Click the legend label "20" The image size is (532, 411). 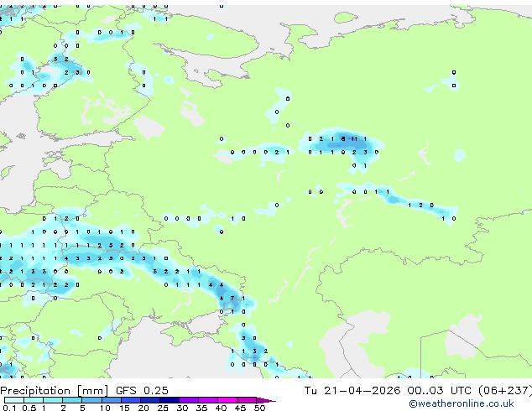coord(143,408)
